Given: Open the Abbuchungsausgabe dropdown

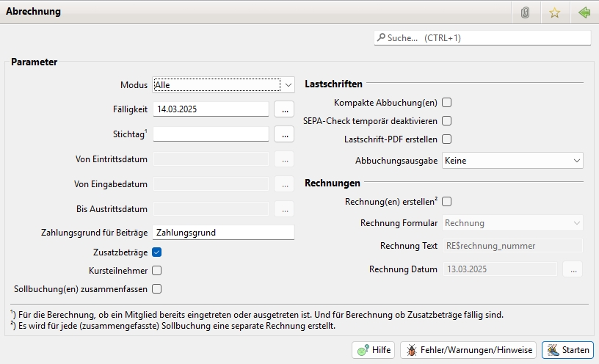Looking at the screenshot, I should 512,160.
